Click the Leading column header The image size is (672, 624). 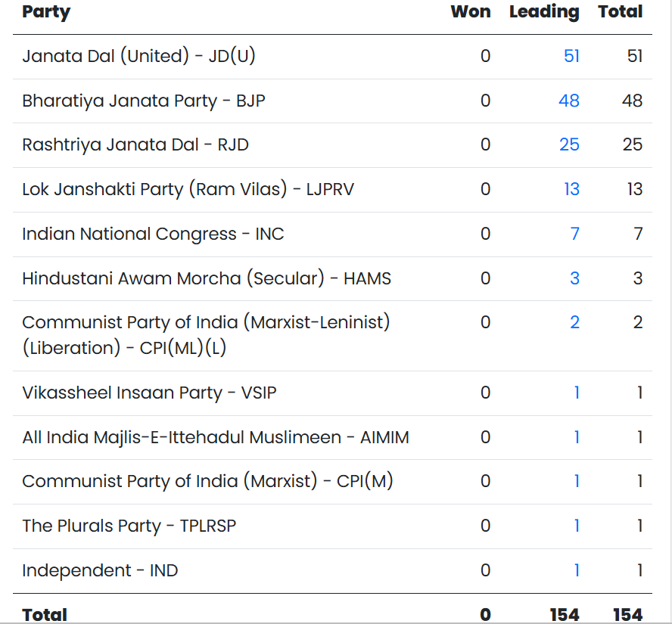pyautogui.click(x=543, y=12)
